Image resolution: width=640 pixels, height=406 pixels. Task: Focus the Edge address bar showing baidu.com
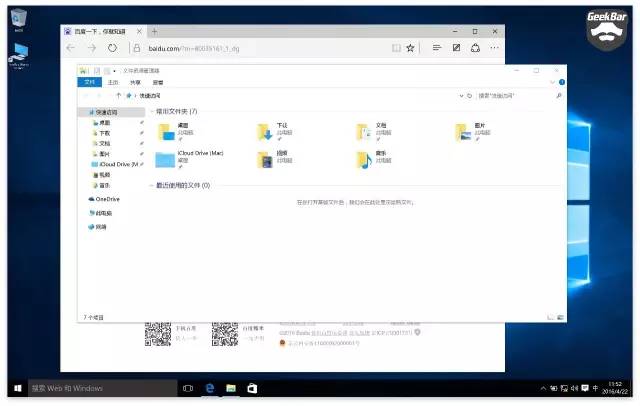(x=261, y=49)
